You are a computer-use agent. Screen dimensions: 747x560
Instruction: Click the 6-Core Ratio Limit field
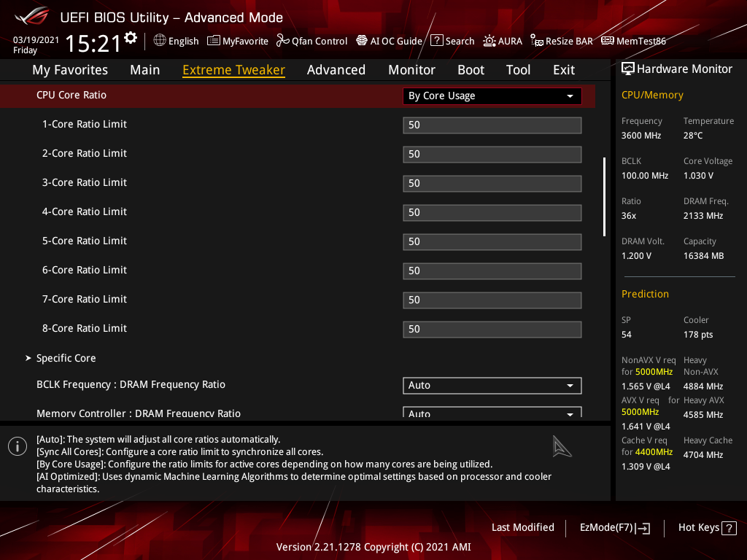[492, 271]
